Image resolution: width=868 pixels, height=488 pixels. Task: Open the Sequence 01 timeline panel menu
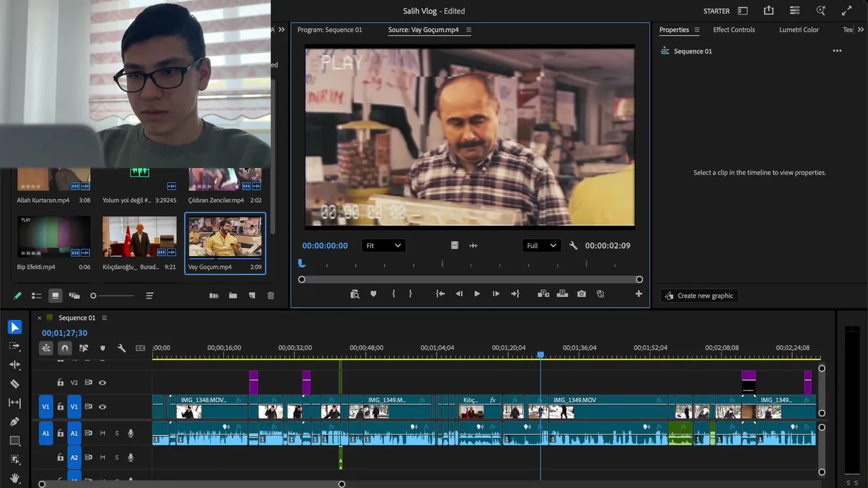pos(104,318)
